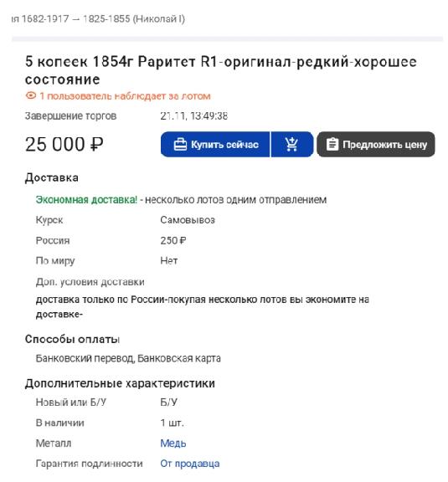448x482 pixels.
Task: Click the briefcase icon on Купить сейчас
Action: pyautogui.click(x=180, y=145)
